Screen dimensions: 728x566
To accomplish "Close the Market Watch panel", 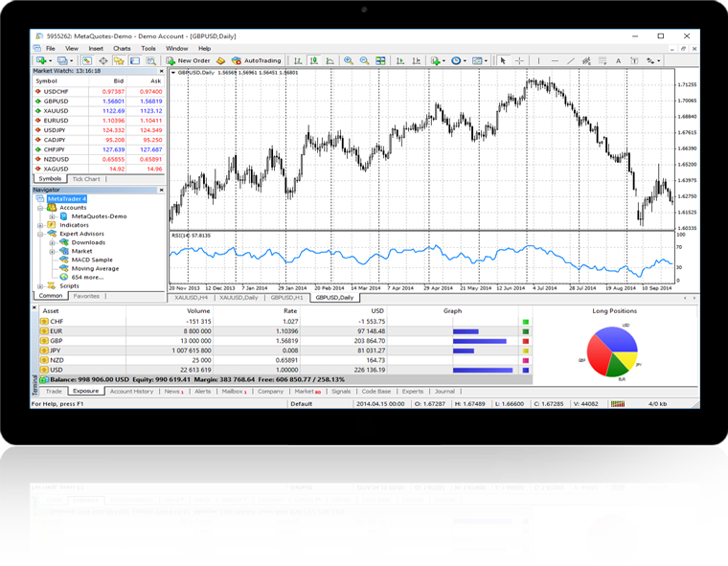I will (161, 71).
